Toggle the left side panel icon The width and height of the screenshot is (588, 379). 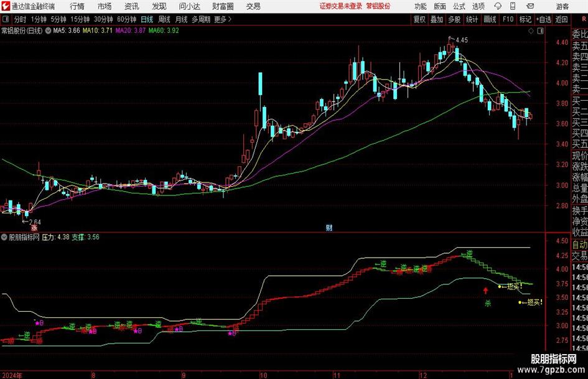pos(5,19)
